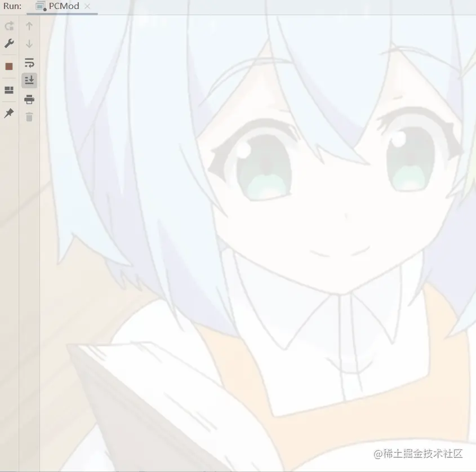
Task: Jump up the stack trace with the up arrow
Action: pos(29,26)
